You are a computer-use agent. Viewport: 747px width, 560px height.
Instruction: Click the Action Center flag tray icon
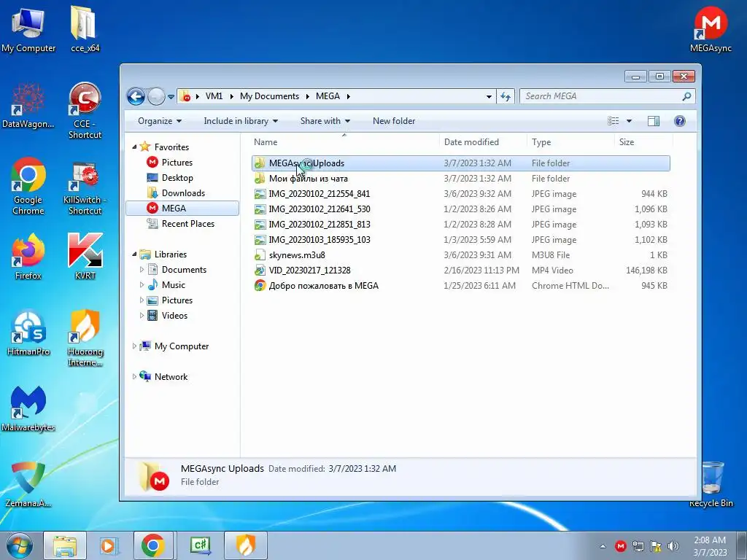point(656,546)
